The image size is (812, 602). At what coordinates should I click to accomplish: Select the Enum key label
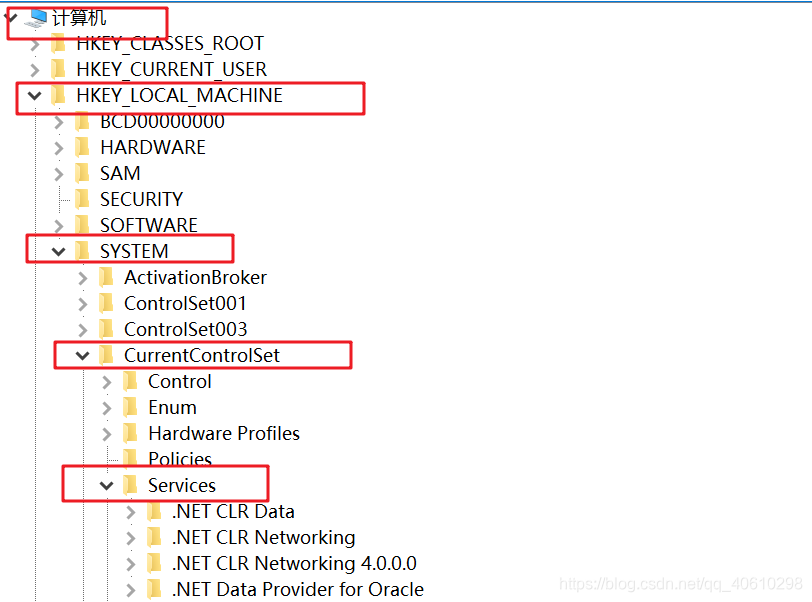point(172,408)
